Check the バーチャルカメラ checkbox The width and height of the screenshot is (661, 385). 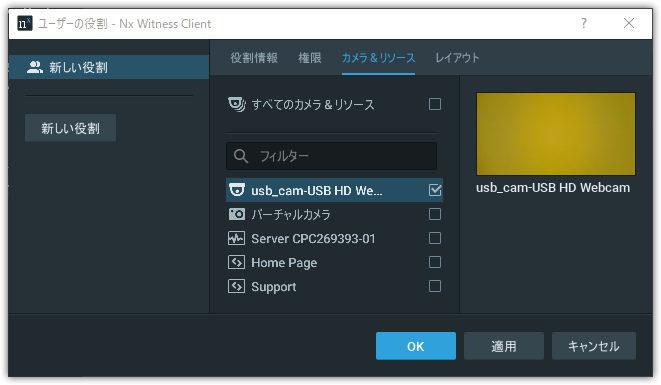click(x=435, y=214)
